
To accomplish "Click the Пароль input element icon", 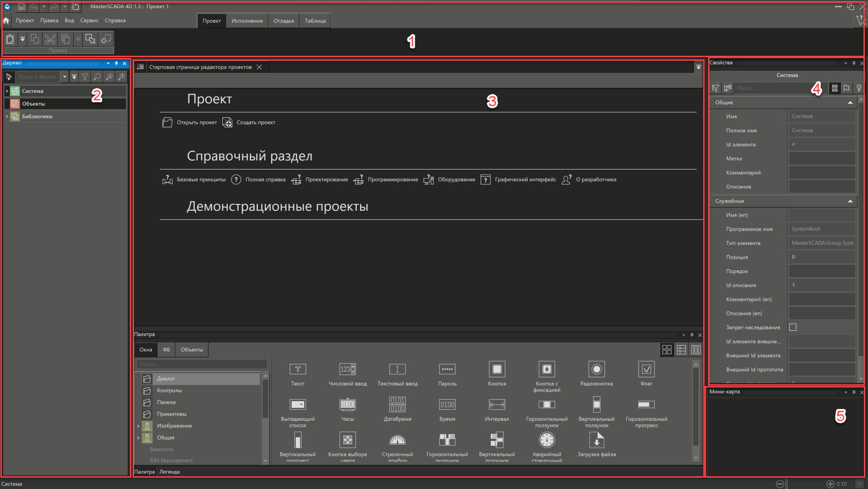I will point(447,370).
